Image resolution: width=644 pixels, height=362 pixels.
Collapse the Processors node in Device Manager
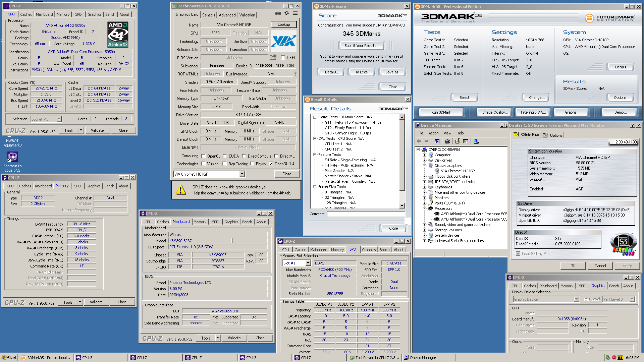pyautogui.click(x=424, y=208)
